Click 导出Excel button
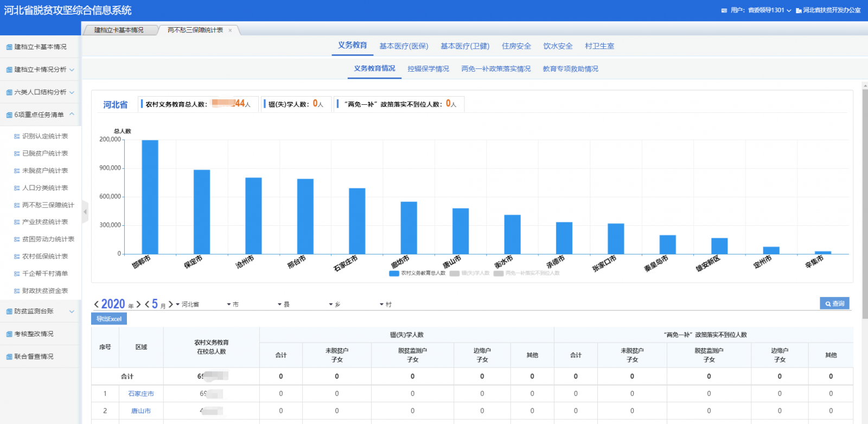868x424 pixels. (x=109, y=319)
